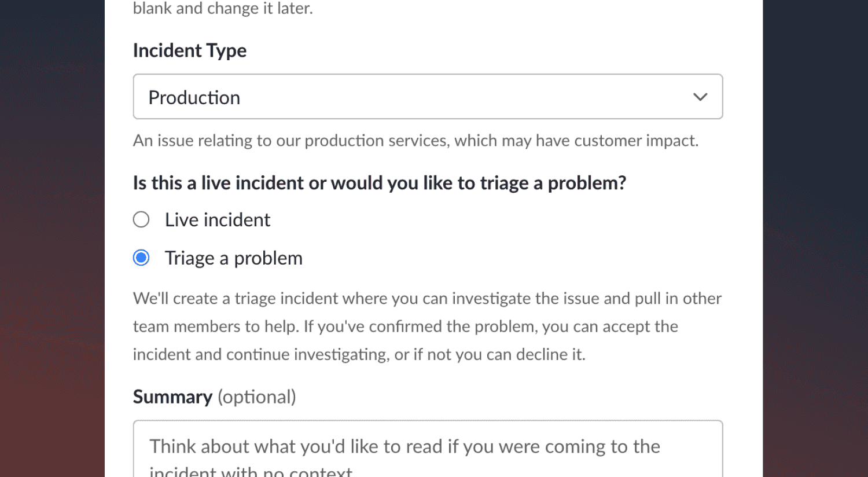Focus the Summary text area
Image resolution: width=868 pixels, height=477 pixels.
(428, 454)
